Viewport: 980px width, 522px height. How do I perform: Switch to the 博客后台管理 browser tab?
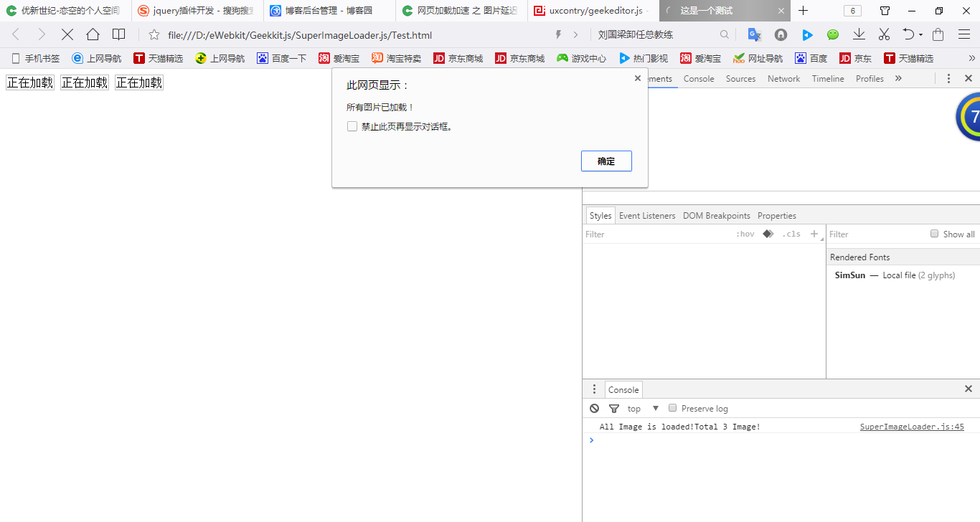tap(329, 11)
